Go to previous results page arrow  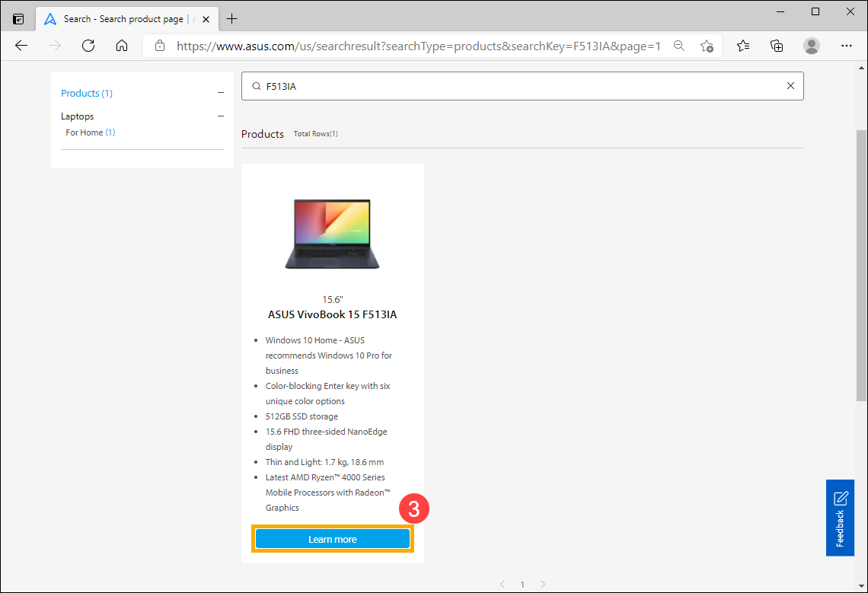click(x=502, y=584)
